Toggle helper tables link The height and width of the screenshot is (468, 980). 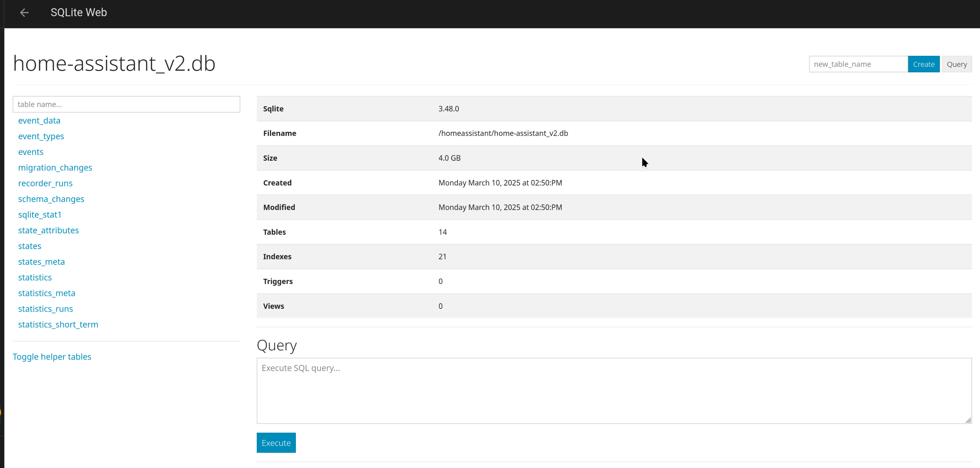[x=52, y=357]
